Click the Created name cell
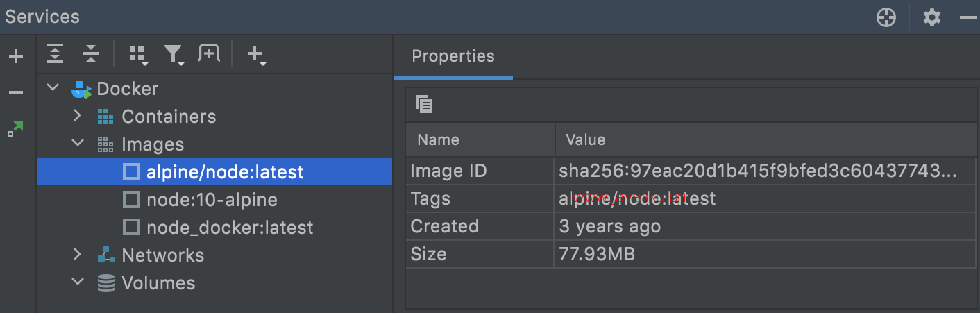 pos(480,226)
